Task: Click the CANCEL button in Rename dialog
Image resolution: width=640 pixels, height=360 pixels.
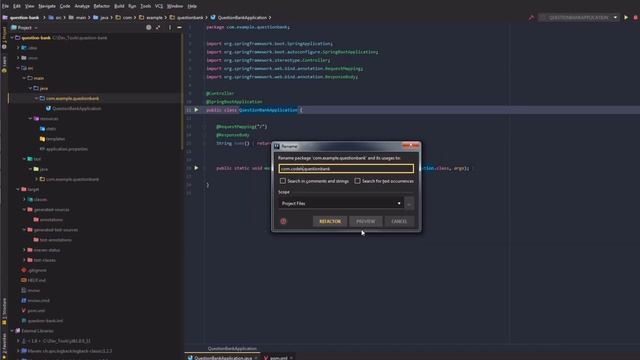Action: [x=399, y=221]
